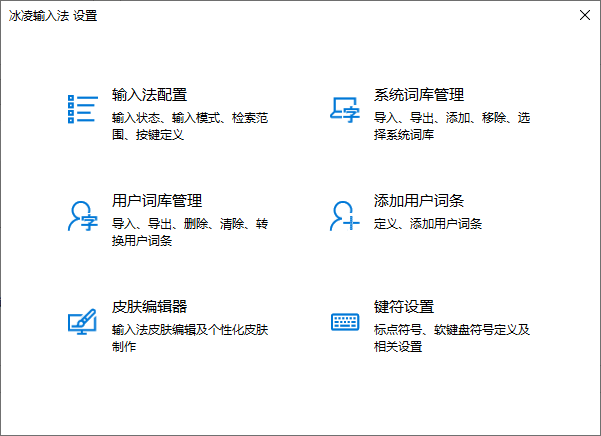Click the 键符设置 keyboard icon
The height and width of the screenshot is (436, 601).
[x=345, y=322]
